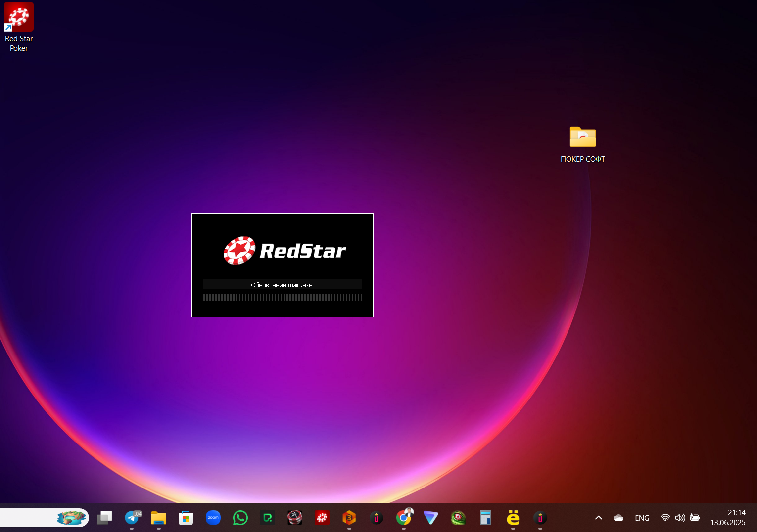Open the poker chips stack app icon
Viewport: 757px width, 532px height.
(x=295, y=518)
